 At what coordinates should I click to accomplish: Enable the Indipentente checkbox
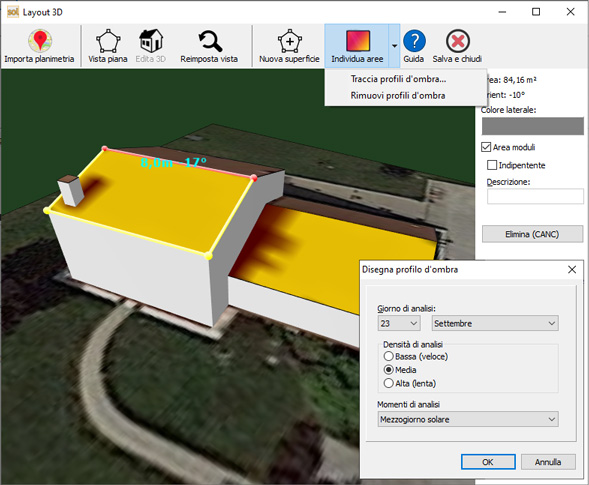coord(492,165)
